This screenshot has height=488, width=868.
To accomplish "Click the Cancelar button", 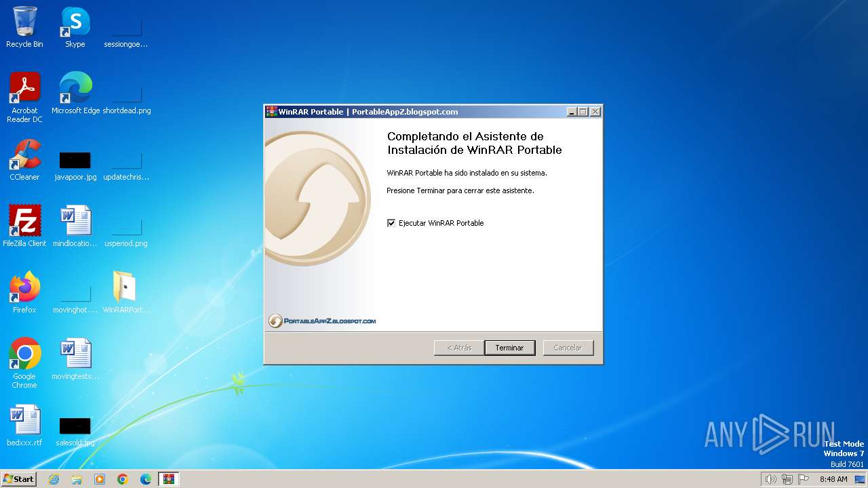I will 568,348.
